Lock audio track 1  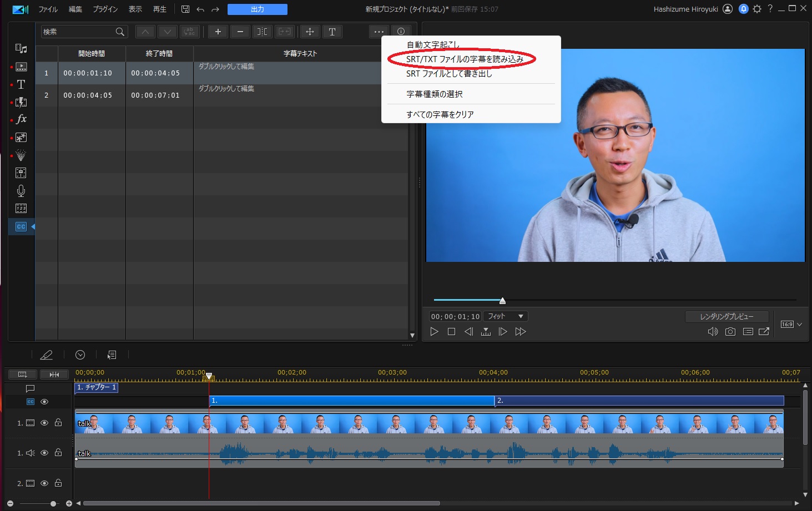(58, 453)
